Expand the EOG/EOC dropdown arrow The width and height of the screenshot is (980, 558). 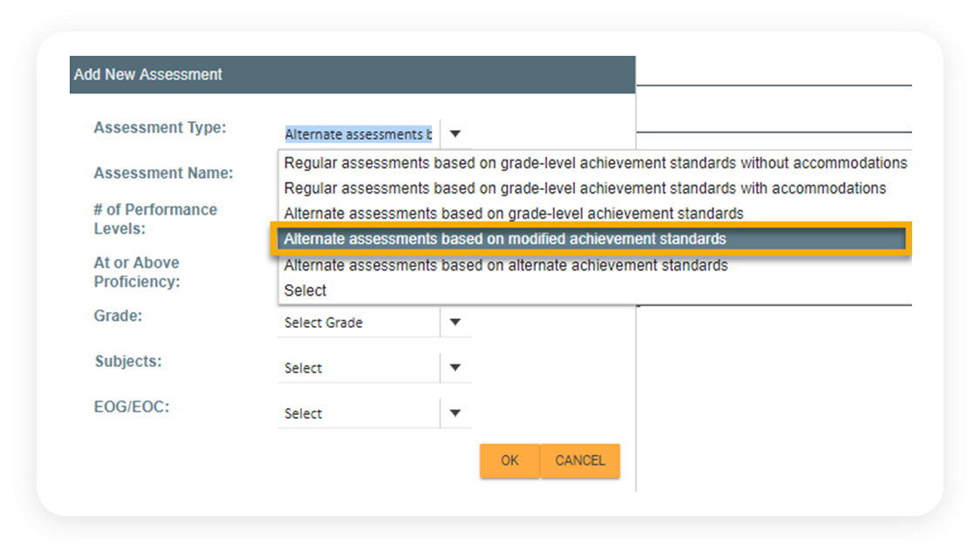(x=455, y=413)
